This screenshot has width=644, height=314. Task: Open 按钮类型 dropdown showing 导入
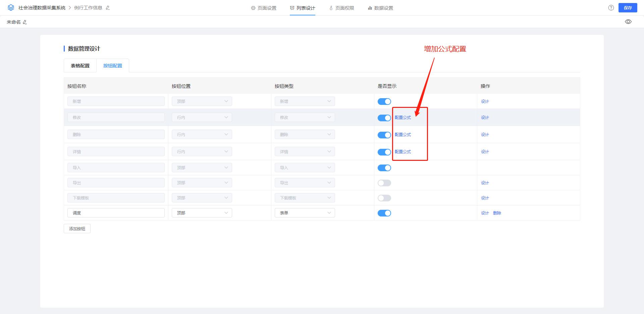click(305, 168)
